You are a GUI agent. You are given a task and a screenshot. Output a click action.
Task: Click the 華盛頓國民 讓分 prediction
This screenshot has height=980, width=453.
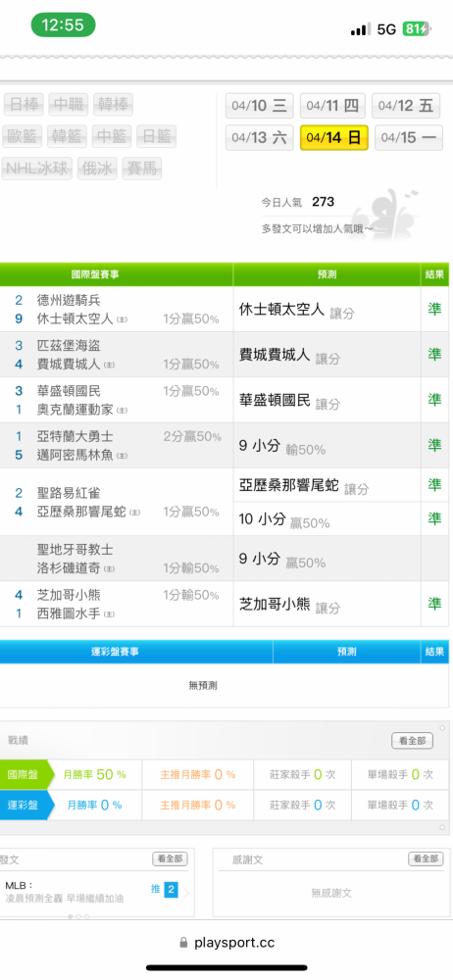point(289,401)
